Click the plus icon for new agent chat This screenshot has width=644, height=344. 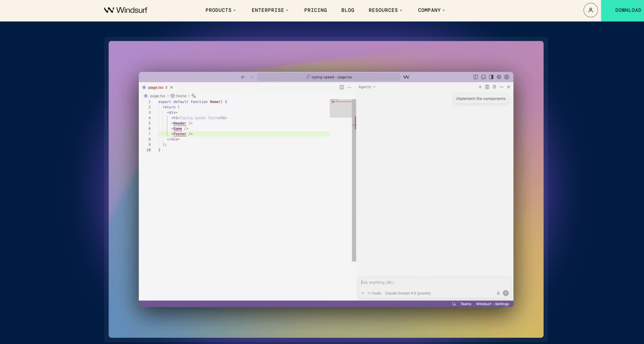tap(480, 87)
